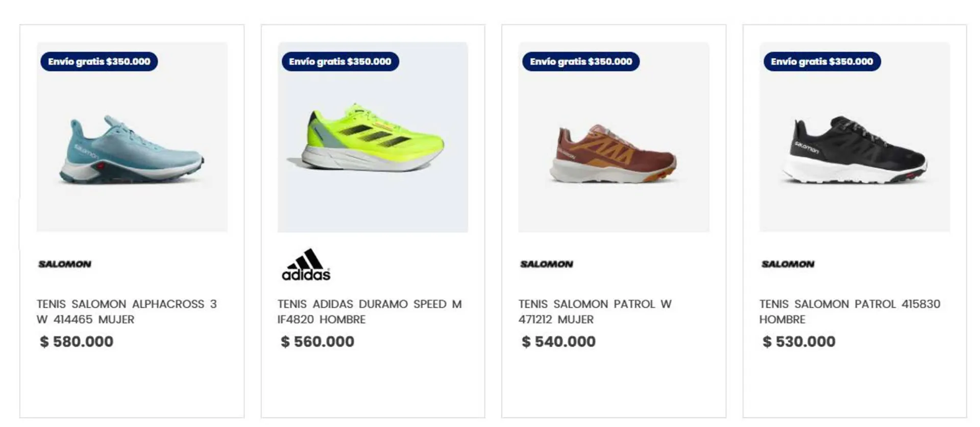Select Tenis Salomon Patrol 415830 Hombre title
Screen dimensions: 980x427
[x=849, y=312]
